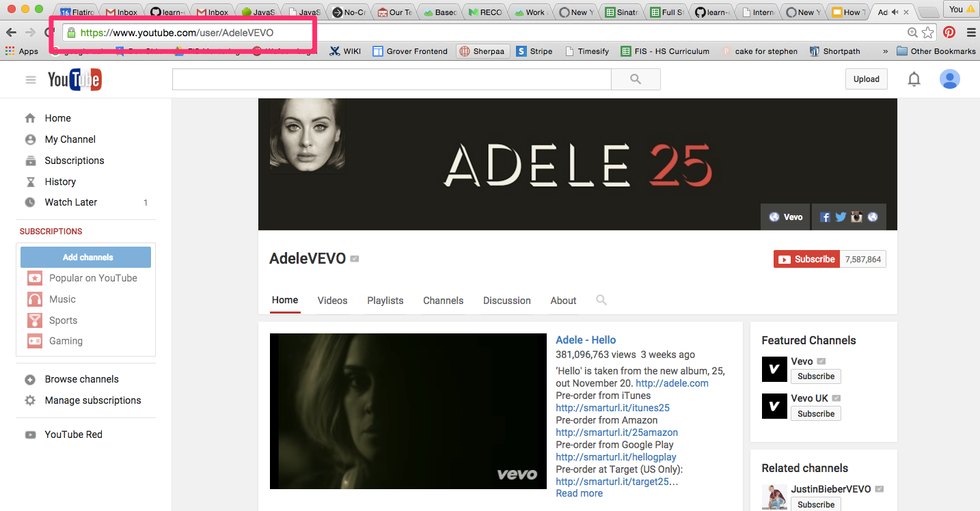
Task: Click the search magnifier button
Action: tap(635, 79)
